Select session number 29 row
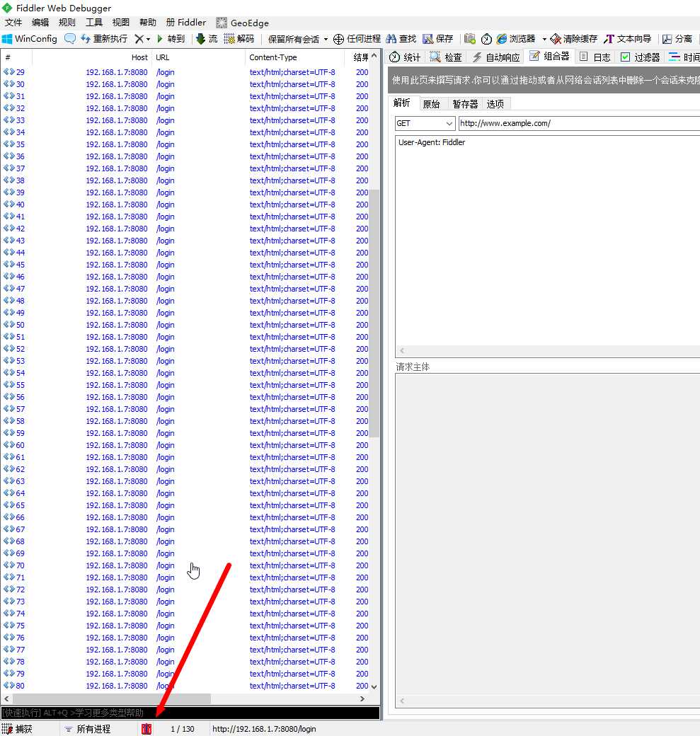Image resolution: width=700 pixels, height=736 pixels. pos(185,72)
